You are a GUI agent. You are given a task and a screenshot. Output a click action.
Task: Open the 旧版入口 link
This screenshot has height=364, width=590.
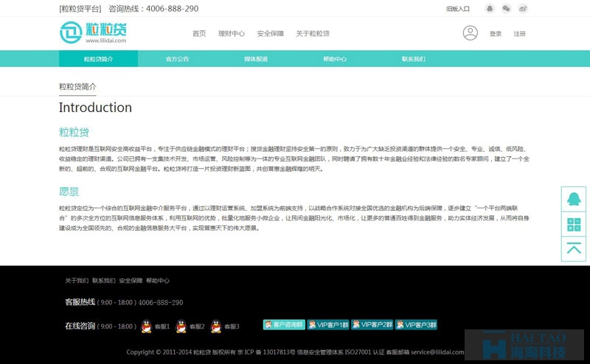(458, 9)
